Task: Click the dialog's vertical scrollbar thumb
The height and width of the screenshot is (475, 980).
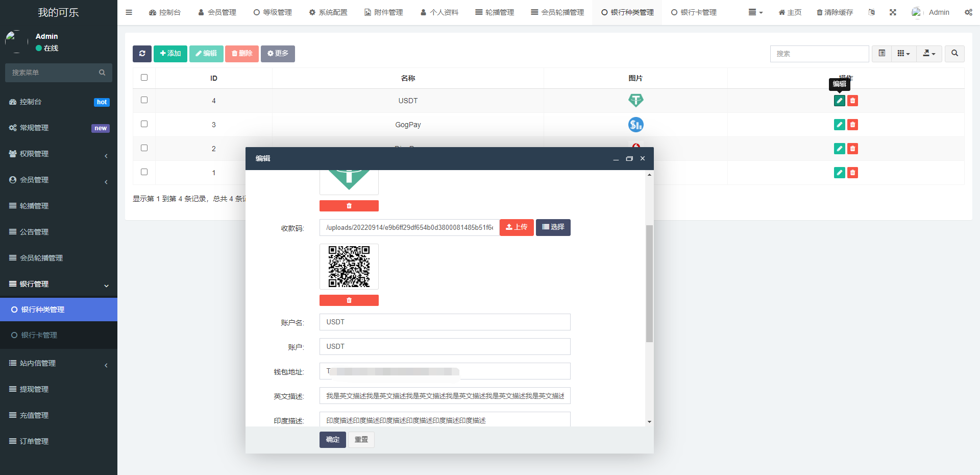Action: pyautogui.click(x=649, y=283)
